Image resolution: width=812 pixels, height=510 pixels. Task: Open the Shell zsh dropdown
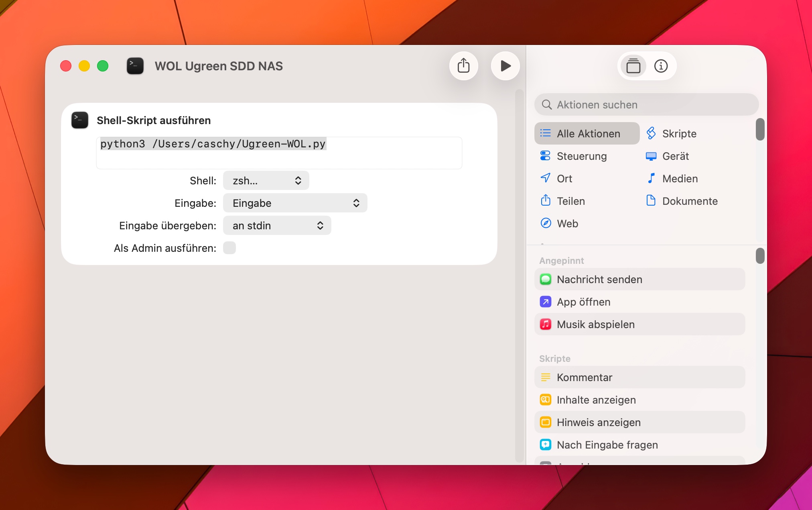[266, 180]
